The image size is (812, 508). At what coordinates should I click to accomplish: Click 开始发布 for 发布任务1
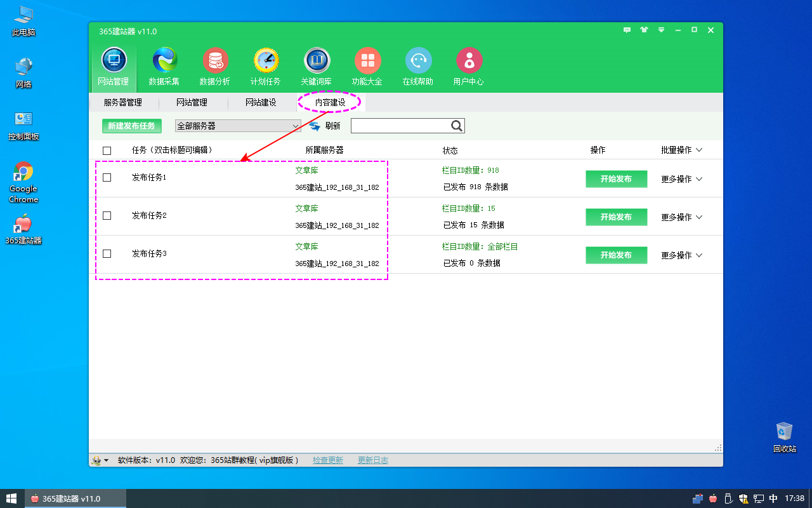[x=616, y=179]
